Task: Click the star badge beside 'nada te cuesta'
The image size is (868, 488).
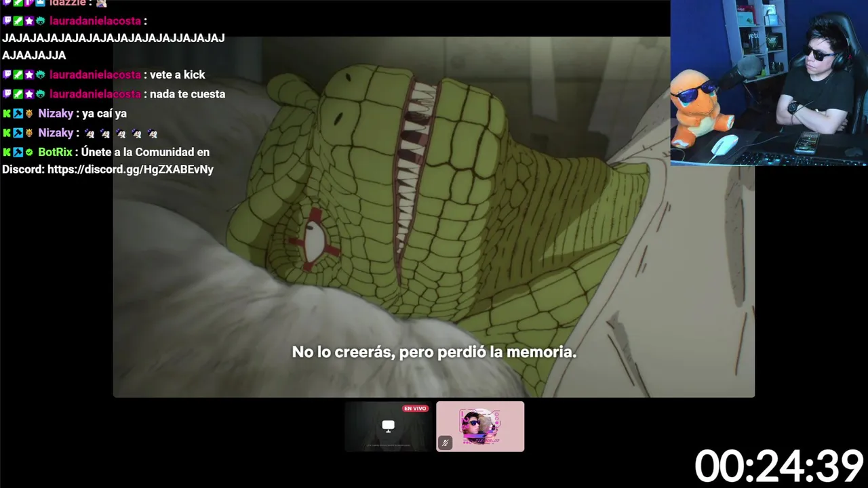Action: [29, 94]
